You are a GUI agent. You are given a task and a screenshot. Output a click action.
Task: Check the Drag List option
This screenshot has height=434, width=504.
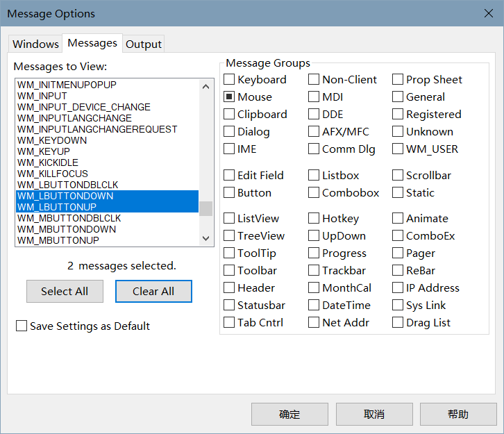click(x=398, y=323)
